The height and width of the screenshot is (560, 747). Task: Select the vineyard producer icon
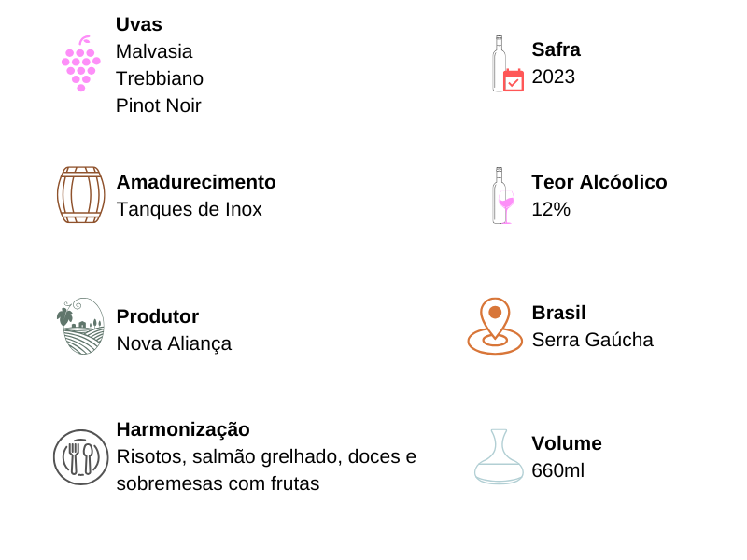click(x=80, y=326)
